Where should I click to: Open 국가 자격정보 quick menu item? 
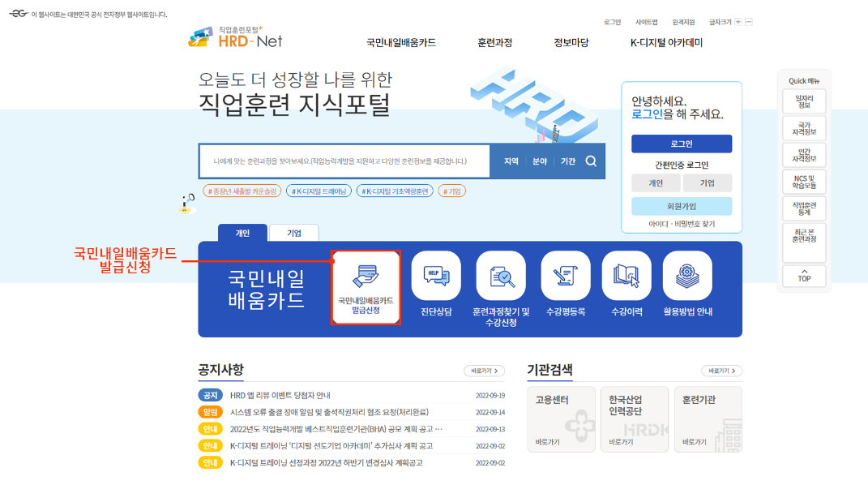point(804,128)
